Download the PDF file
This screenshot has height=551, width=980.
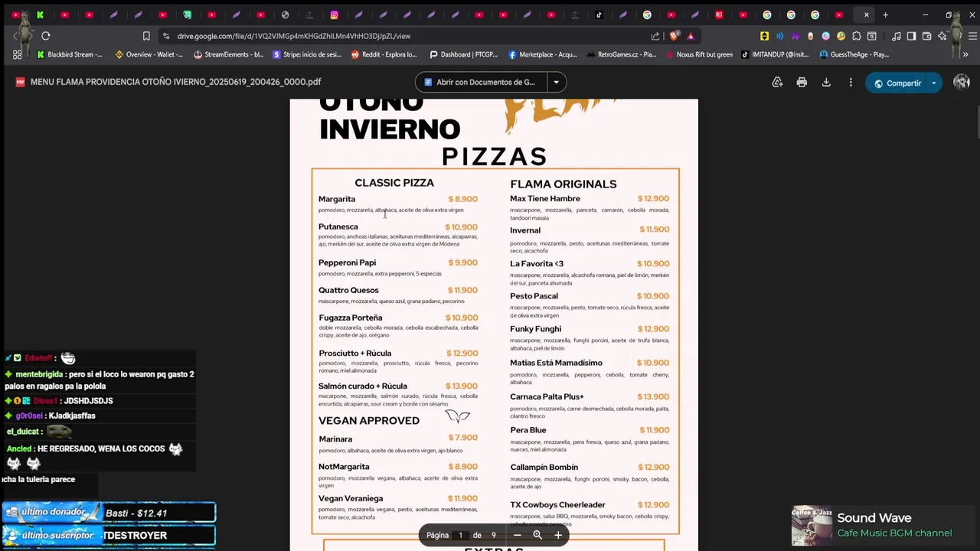click(826, 83)
